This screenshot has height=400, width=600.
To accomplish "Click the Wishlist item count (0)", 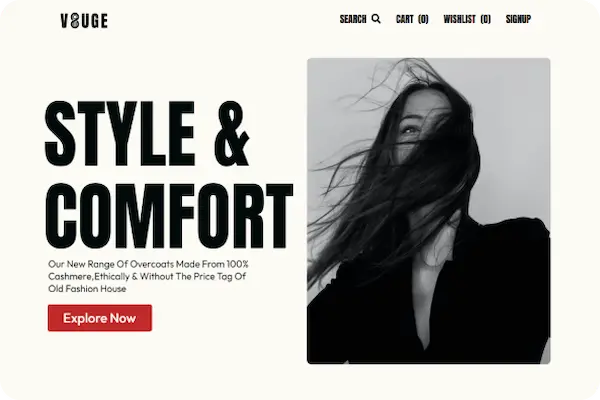I will click(x=486, y=19).
